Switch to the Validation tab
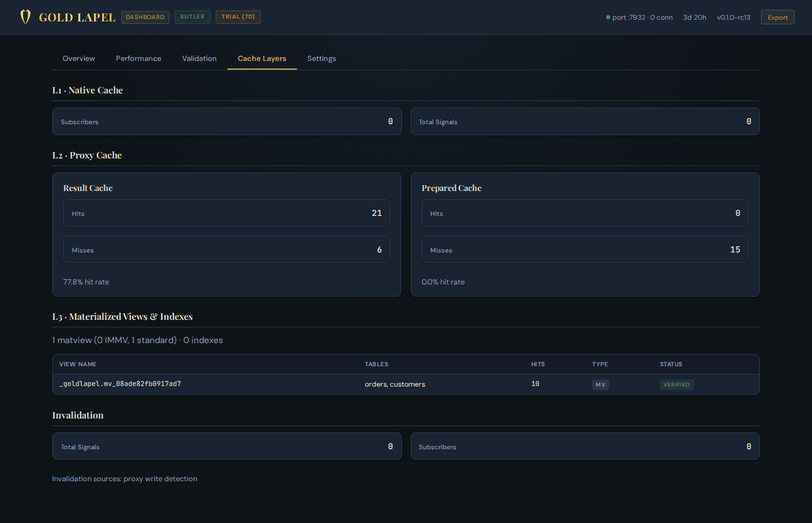This screenshot has width=812, height=523. tap(199, 58)
